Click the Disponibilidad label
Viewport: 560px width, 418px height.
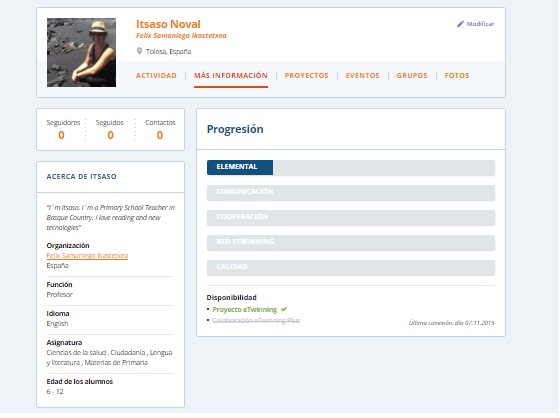coord(231,297)
